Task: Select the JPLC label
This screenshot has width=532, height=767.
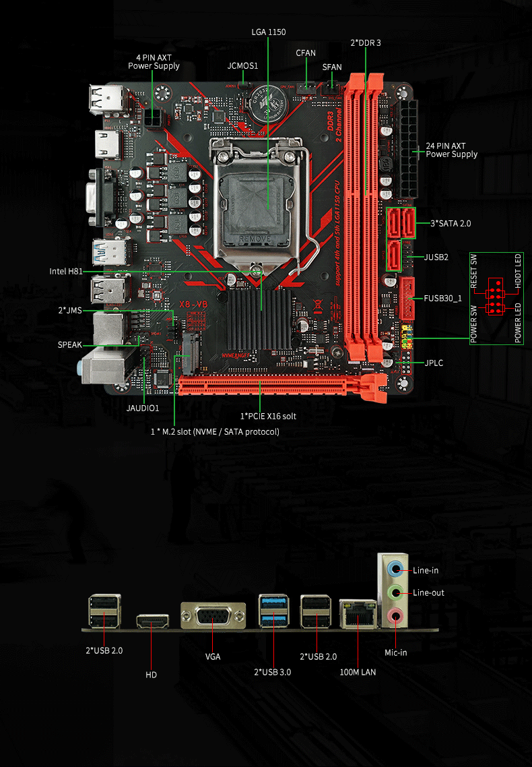Action: (x=433, y=363)
